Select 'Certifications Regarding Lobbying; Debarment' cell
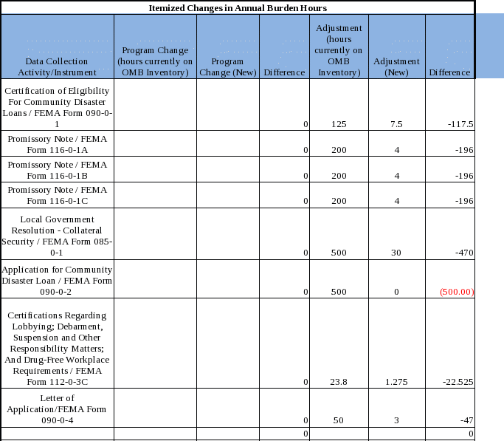This screenshot has width=504, height=441. tap(58, 343)
